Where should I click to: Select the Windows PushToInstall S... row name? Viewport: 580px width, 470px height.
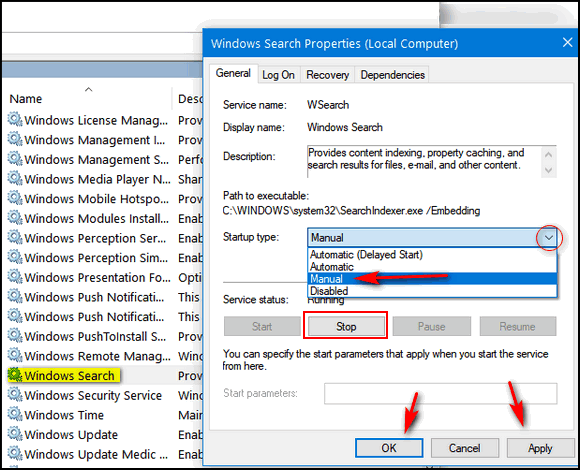[x=95, y=337]
